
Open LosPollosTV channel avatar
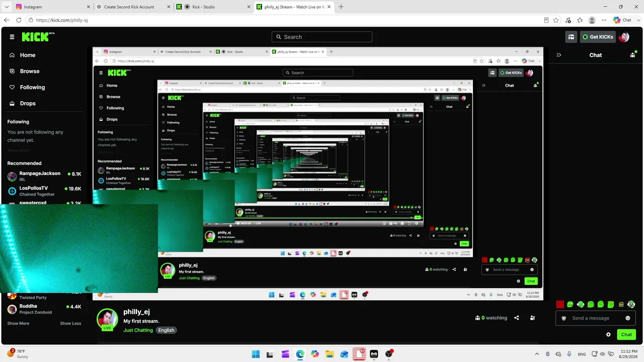[12, 191]
